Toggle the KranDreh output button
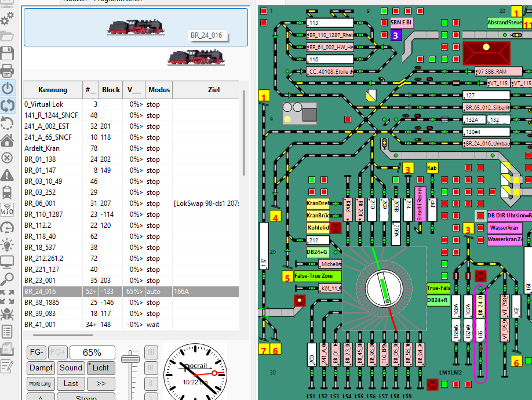The width and height of the screenshot is (532, 400). 318,203
